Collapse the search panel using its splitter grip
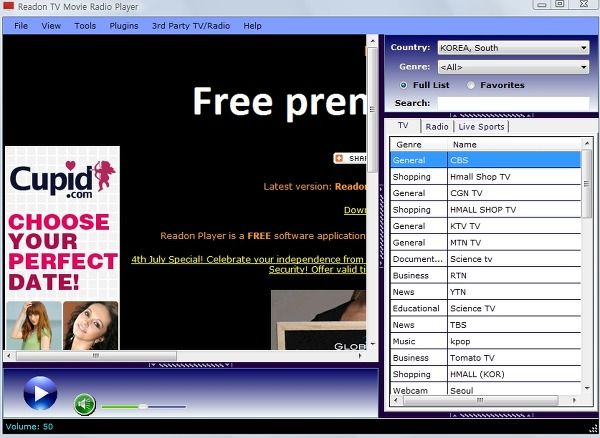The height and width of the screenshot is (438, 600). [x=492, y=115]
